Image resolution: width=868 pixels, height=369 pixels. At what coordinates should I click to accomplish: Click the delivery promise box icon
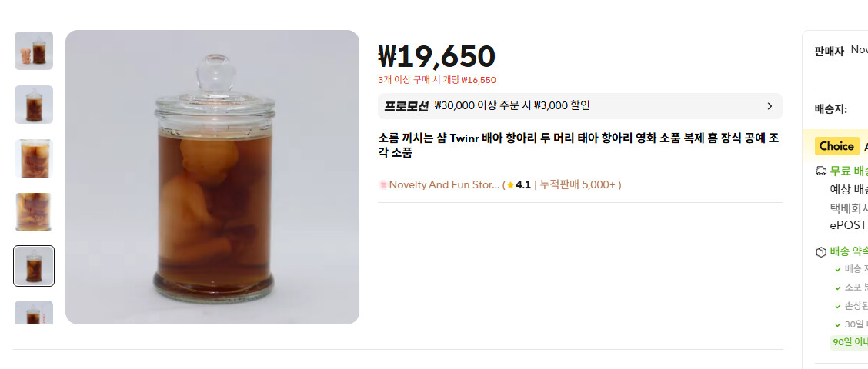(822, 252)
